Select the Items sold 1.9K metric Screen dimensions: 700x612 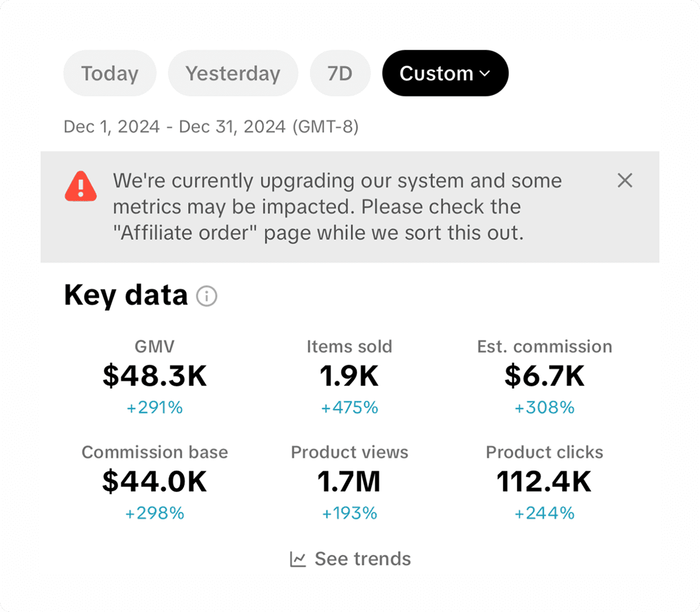tap(349, 377)
